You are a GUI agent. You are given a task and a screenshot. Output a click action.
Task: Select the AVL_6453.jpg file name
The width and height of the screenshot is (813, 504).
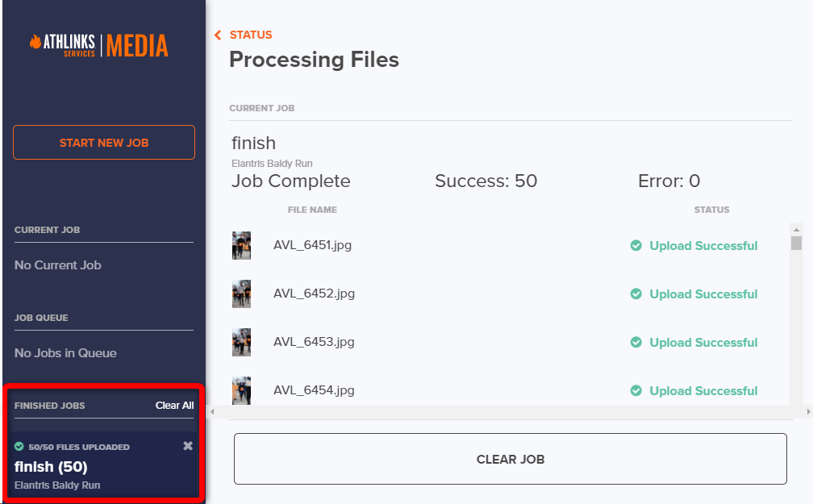point(314,342)
